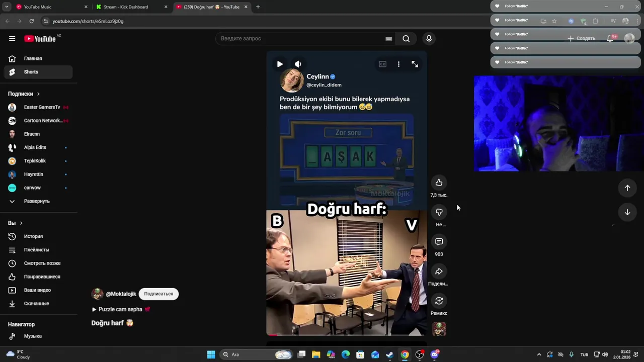Go to previous Short with up arrow
644x362 pixels.
tap(627, 188)
